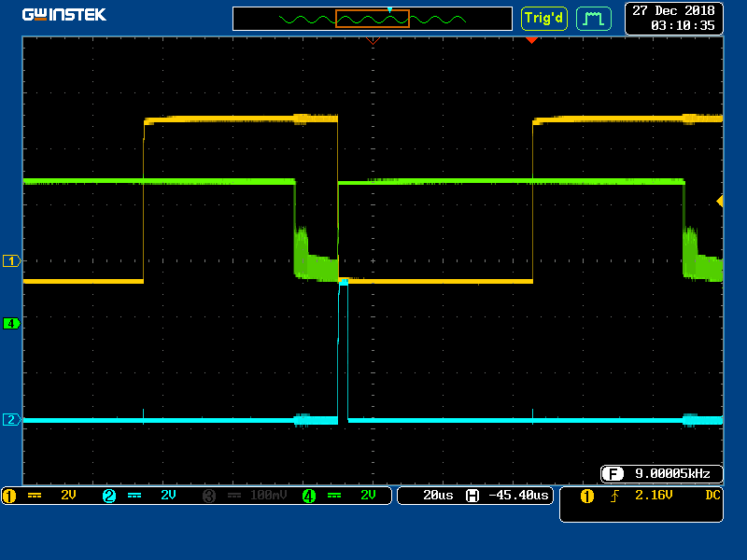
Task: Click the date and time display
Action: (673, 18)
